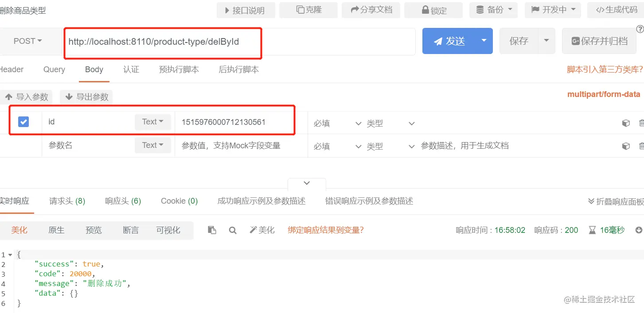Click the cube icon in empty parameter row

626,146
